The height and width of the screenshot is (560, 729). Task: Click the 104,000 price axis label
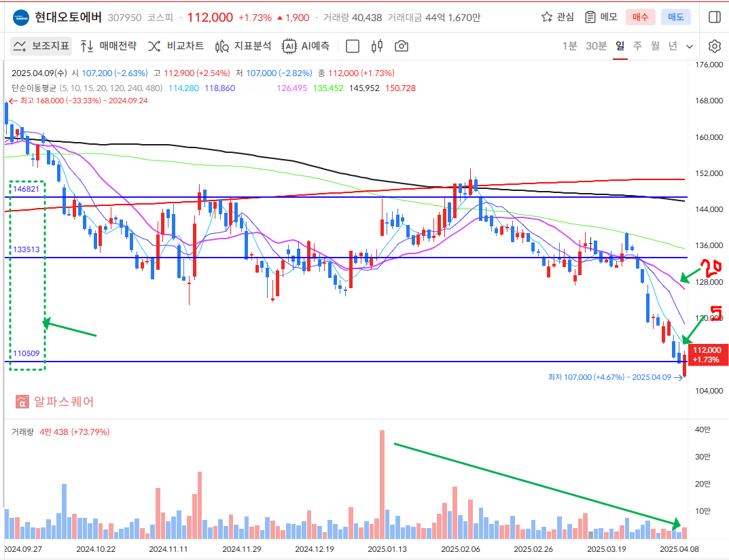coord(709,391)
